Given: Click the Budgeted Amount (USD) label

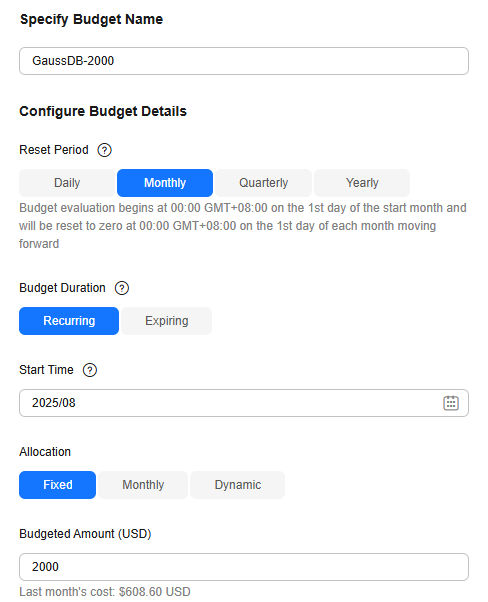Looking at the screenshot, I should tap(85, 534).
